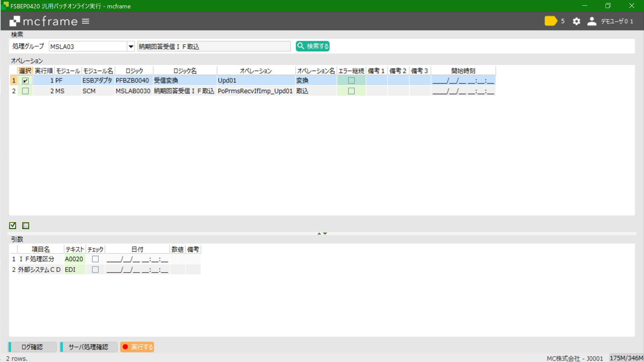Click the MSLA03 processing group input field
The height and width of the screenshot is (362, 644).
(x=87, y=46)
